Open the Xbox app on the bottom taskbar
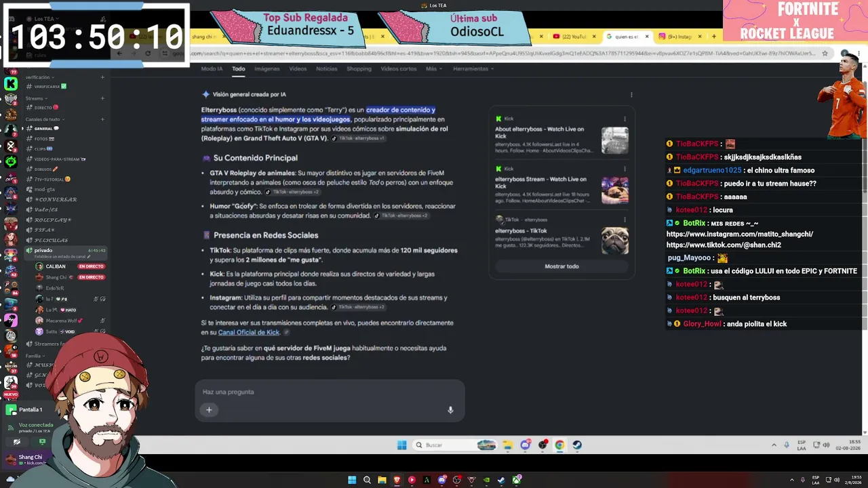 [517, 480]
